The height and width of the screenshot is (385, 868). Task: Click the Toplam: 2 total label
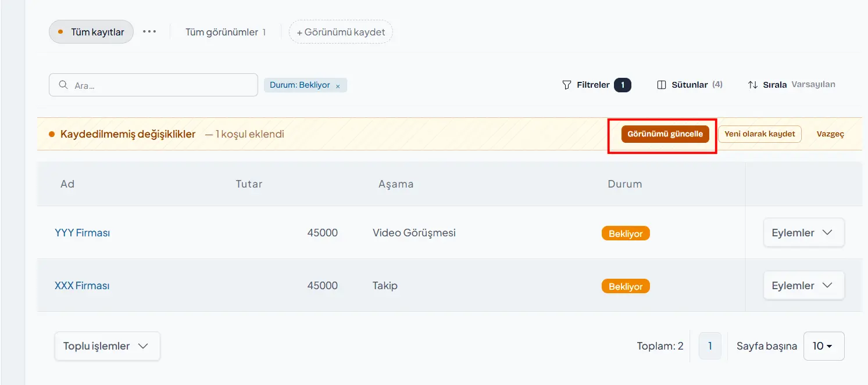point(660,346)
